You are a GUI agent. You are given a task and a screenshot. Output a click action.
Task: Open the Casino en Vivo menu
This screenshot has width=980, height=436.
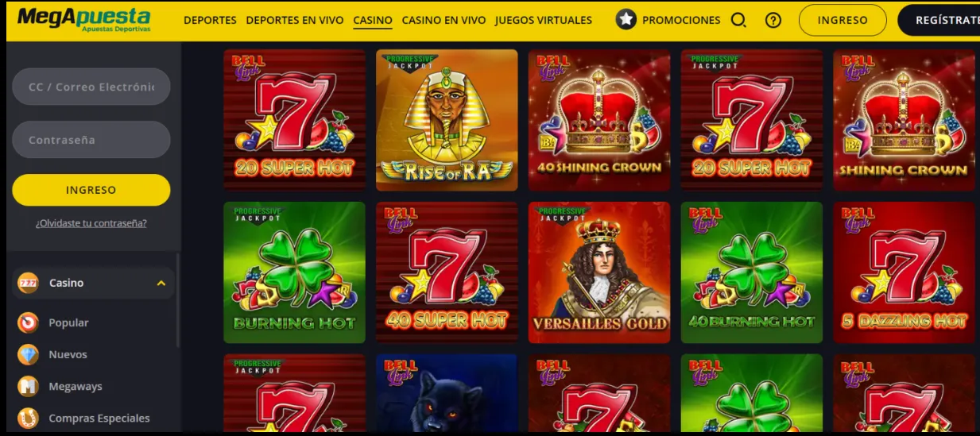tap(444, 21)
